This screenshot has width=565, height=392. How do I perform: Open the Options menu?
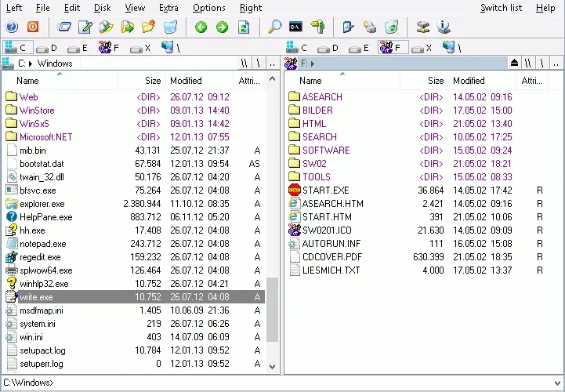click(209, 8)
